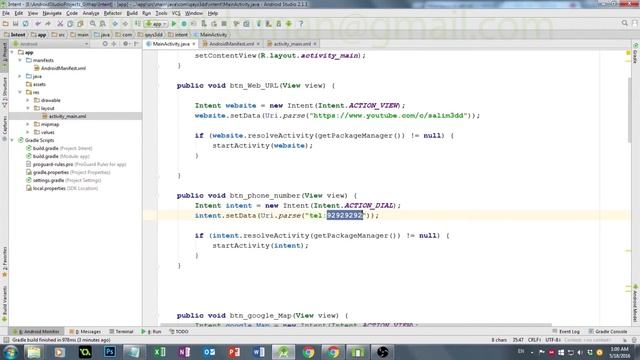
Task: Click the Cut scissors icon
Action: click(60, 24)
